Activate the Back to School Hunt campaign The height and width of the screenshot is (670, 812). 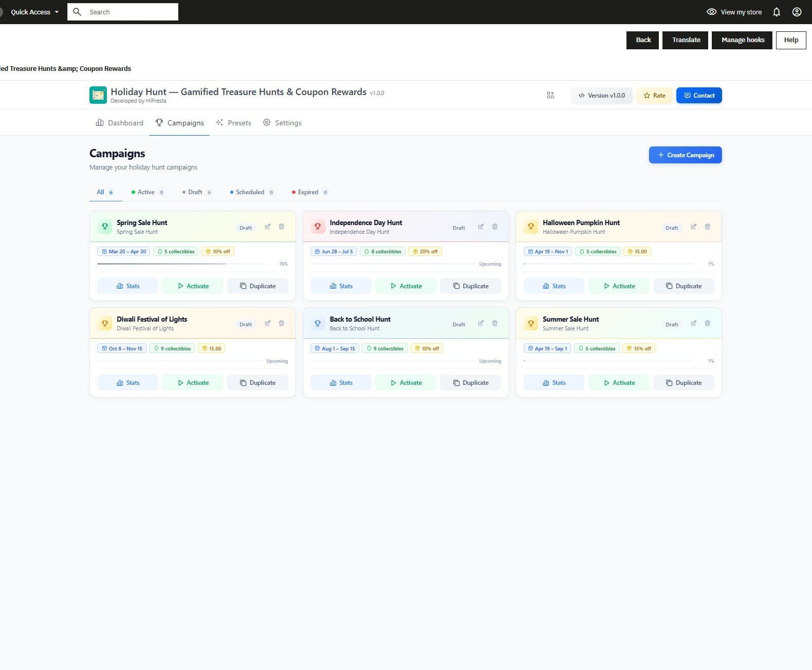[x=406, y=383]
